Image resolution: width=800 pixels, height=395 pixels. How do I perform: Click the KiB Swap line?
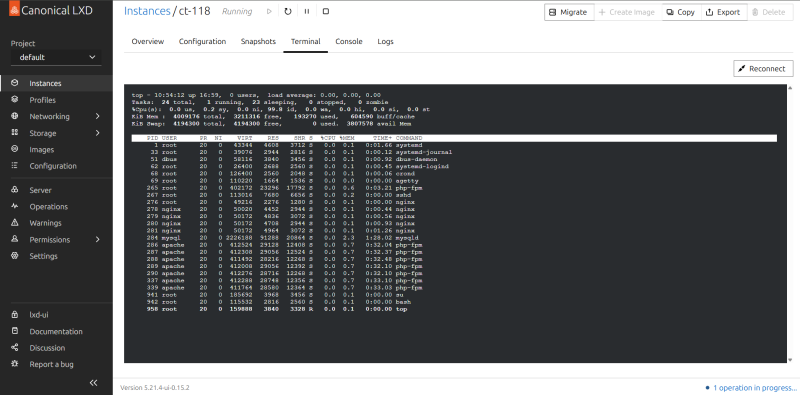coord(272,124)
